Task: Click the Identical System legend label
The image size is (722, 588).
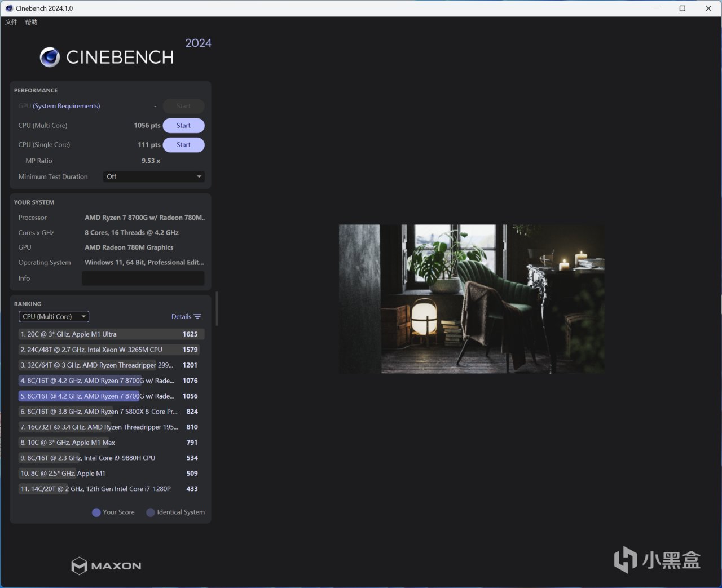Action: [x=180, y=512]
